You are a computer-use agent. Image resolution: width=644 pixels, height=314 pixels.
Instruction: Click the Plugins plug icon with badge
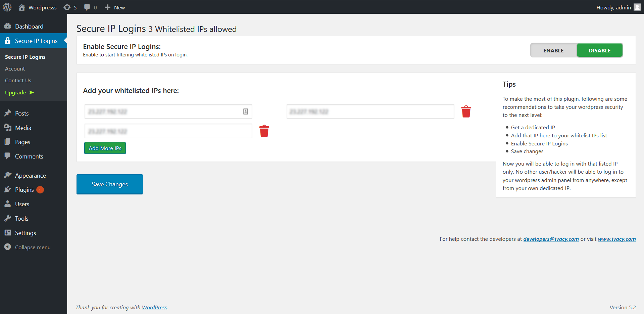point(8,189)
